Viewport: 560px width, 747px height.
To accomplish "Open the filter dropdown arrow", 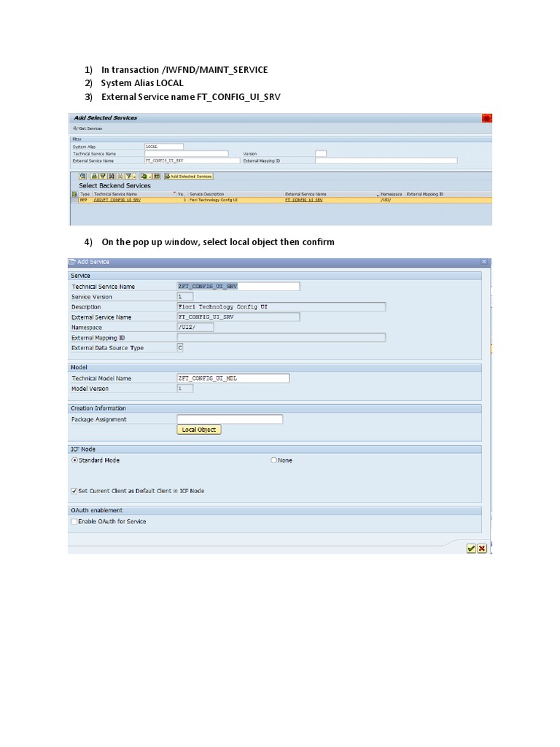I will tap(134, 177).
